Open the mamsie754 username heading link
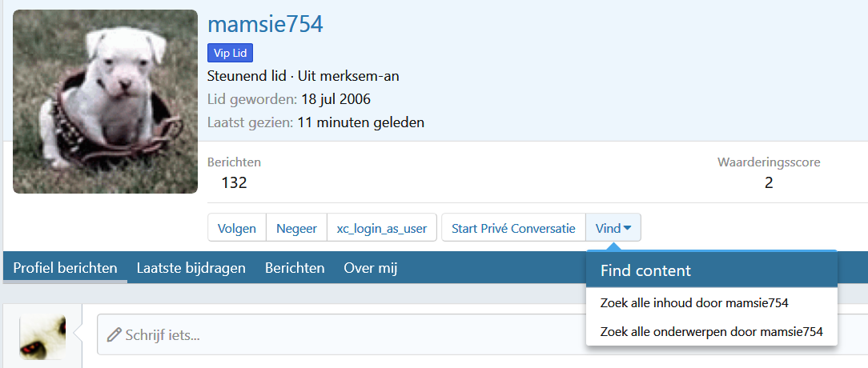Viewport: 868px width, 368px height. [x=265, y=24]
